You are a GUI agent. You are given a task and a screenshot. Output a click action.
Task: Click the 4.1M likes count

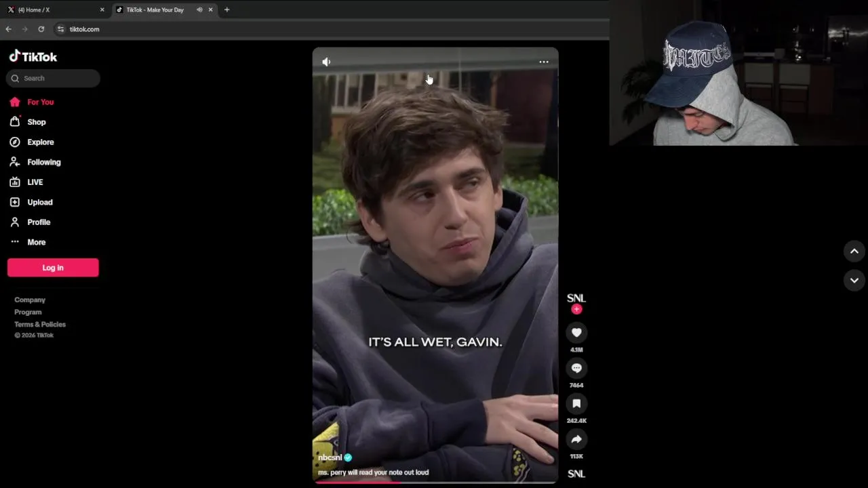click(576, 350)
